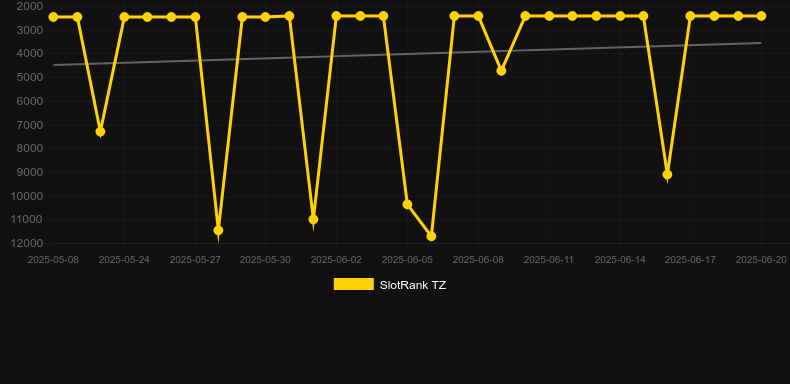Click the data point above the 2025-06-17 label
Viewport: 790px width, 384px height.
(x=690, y=16)
